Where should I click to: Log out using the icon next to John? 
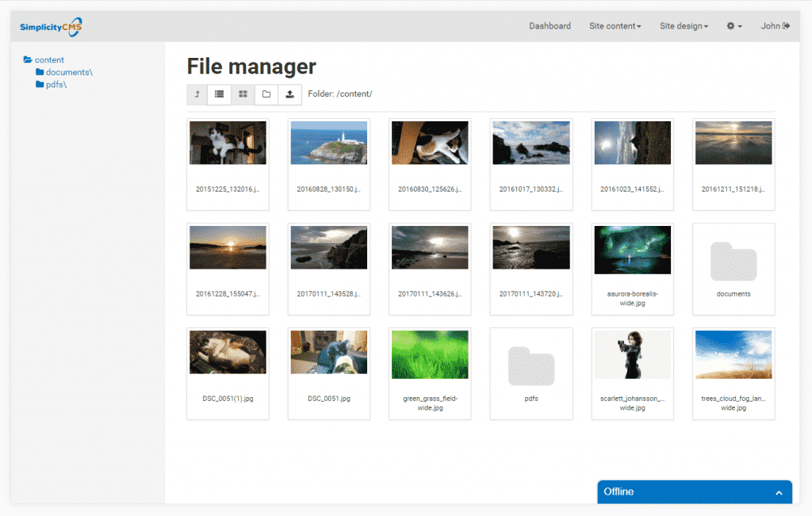(x=787, y=25)
